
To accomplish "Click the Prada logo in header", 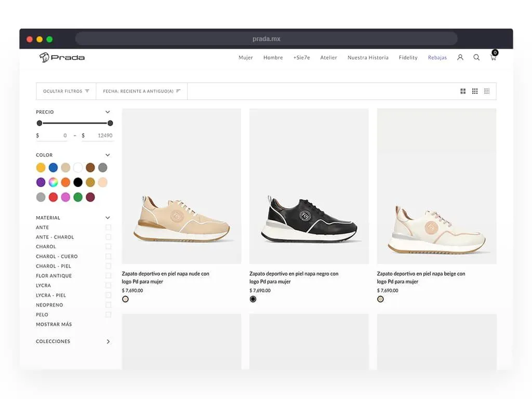I will (62, 58).
